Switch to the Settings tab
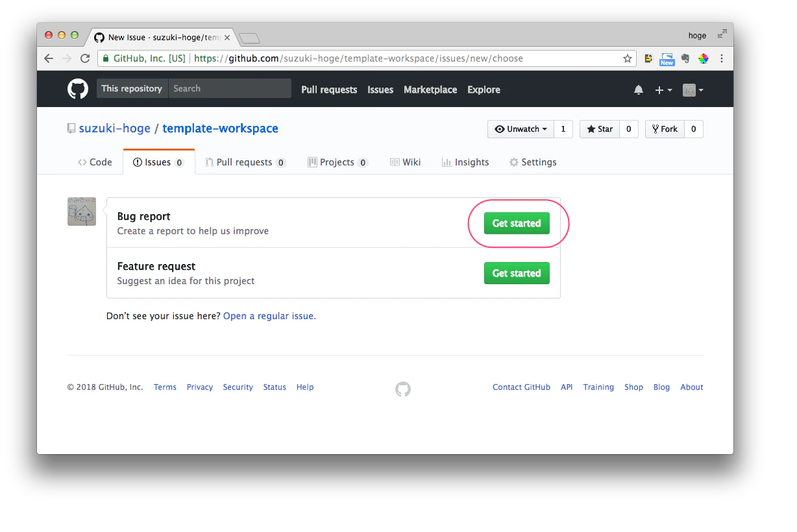This screenshot has height=532, width=797. click(x=533, y=162)
